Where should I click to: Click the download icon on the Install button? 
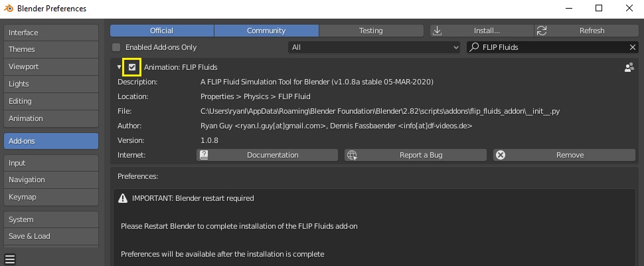(x=438, y=31)
